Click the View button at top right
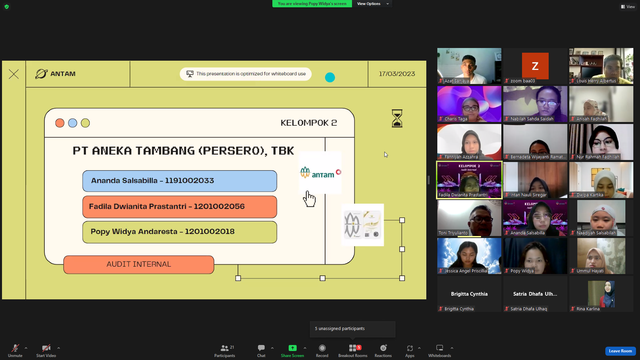 click(628, 7)
